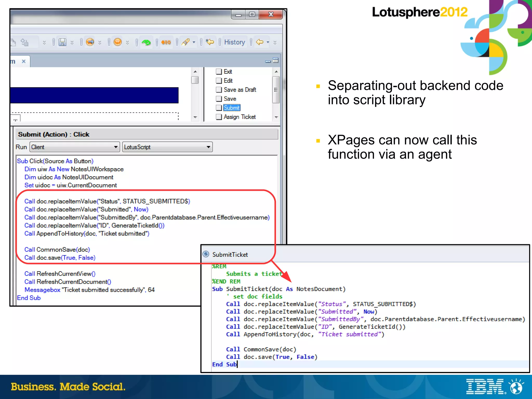Viewport: 532px width, 399px height.
Task: Click the orange dots toolbar icon
Action: (166, 42)
